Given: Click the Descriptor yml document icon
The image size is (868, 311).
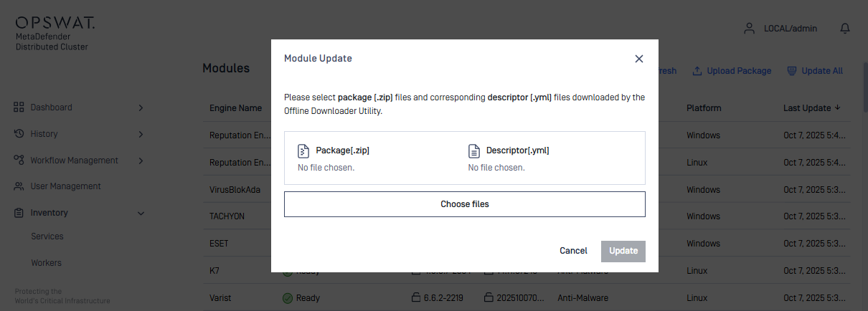Looking at the screenshot, I should coord(473,151).
